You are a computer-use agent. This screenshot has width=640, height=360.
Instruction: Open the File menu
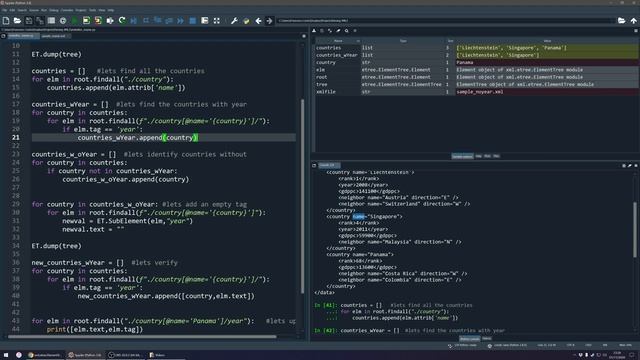click(x=4, y=10)
